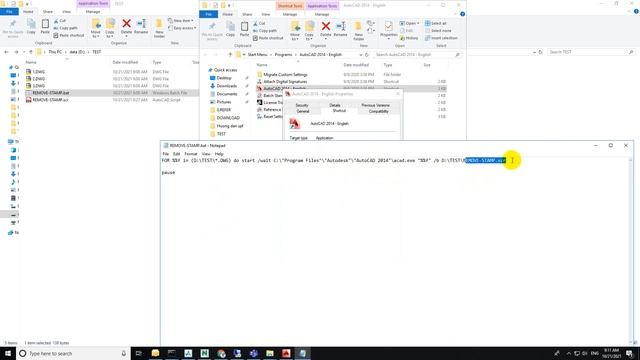Click Copy icon in AutoCAD 2014 window ribbon
This screenshot has width=640, height=360.
click(231, 29)
